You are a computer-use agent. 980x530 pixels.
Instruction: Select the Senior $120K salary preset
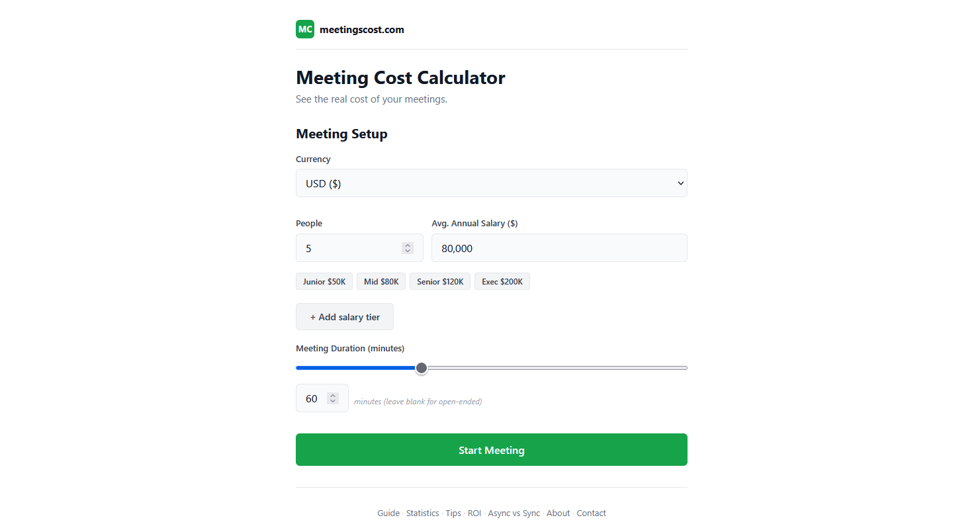(439, 281)
